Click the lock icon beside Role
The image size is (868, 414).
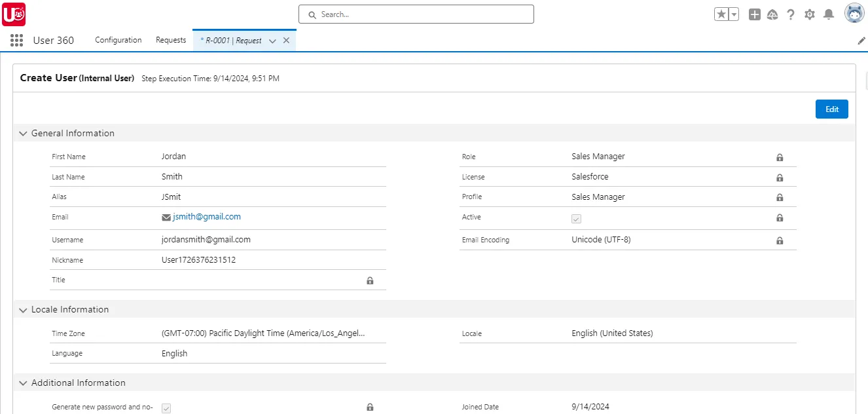click(779, 157)
